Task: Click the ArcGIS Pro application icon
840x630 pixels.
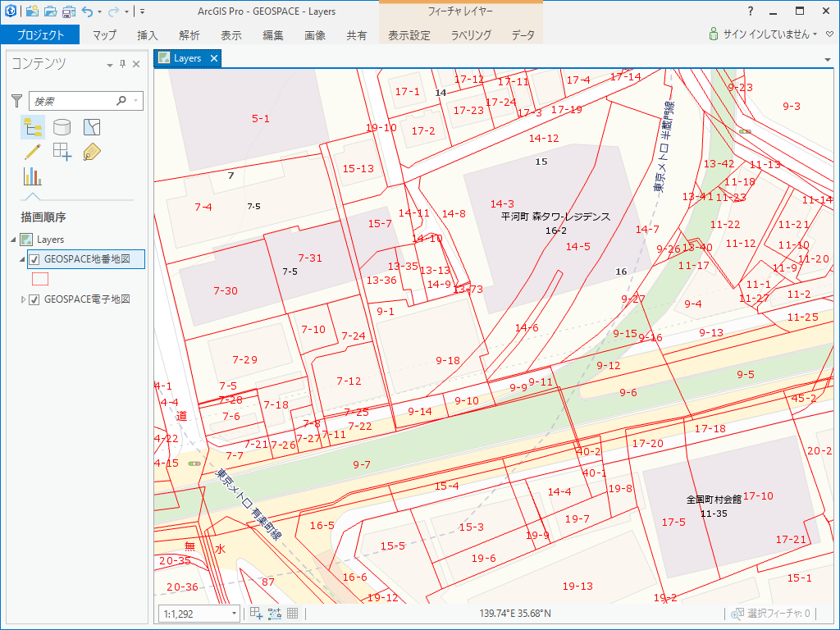Action: tap(10, 11)
